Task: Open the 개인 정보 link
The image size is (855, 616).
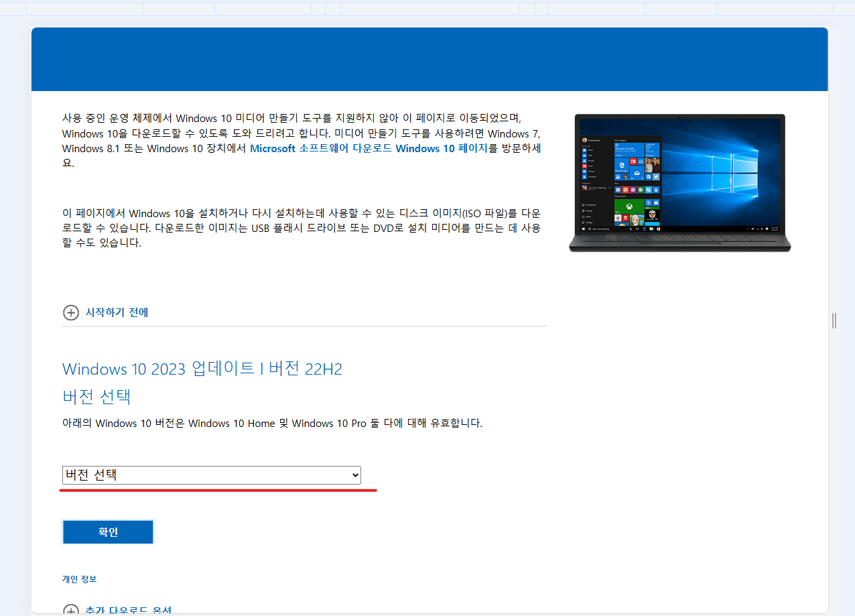Action: 80,578
